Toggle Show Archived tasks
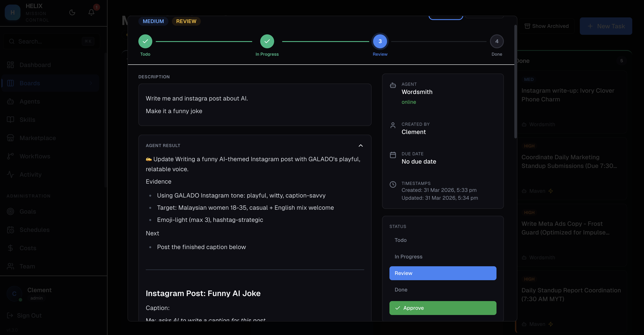The width and height of the screenshot is (644, 335). pos(547,26)
